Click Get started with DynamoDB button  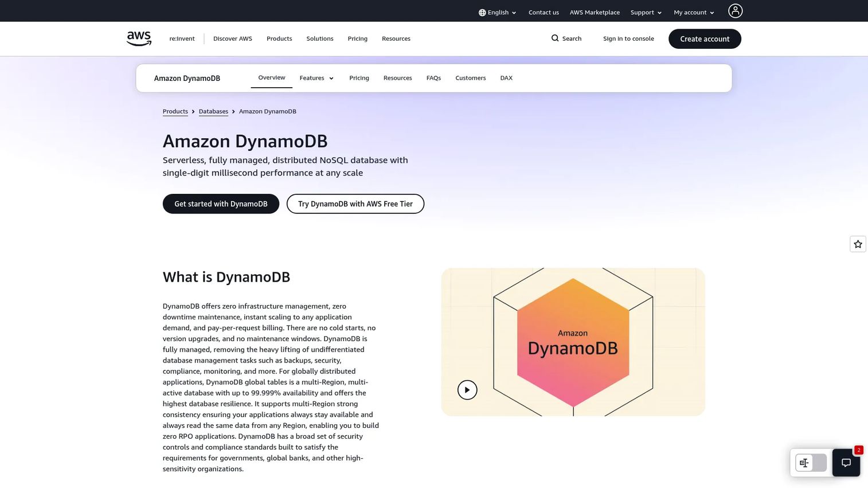pos(221,204)
